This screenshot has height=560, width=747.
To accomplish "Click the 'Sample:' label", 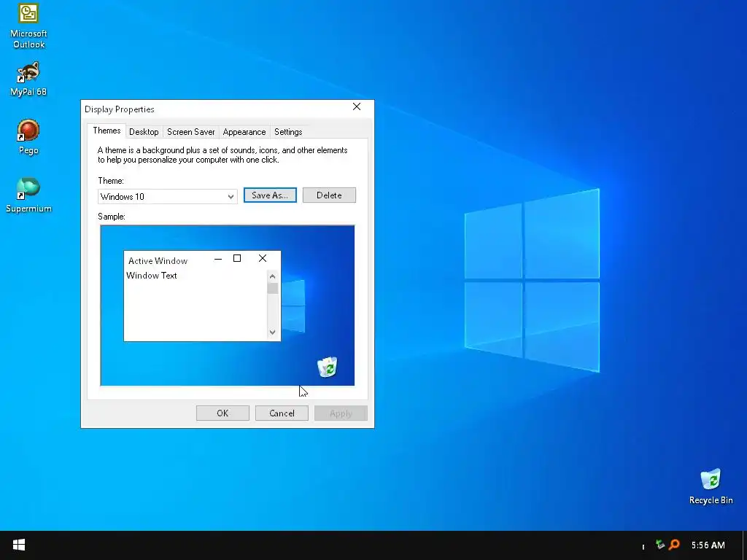I will tap(112, 216).
